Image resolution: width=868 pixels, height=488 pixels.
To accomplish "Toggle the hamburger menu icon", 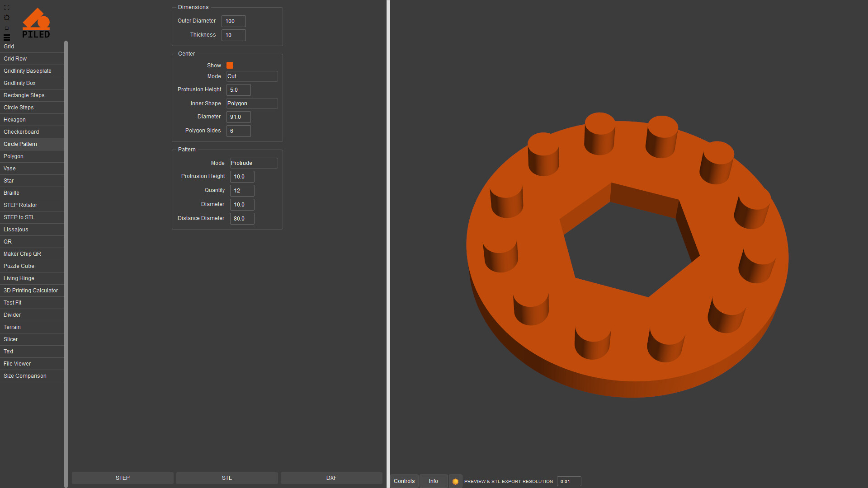I will click(x=7, y=38).
